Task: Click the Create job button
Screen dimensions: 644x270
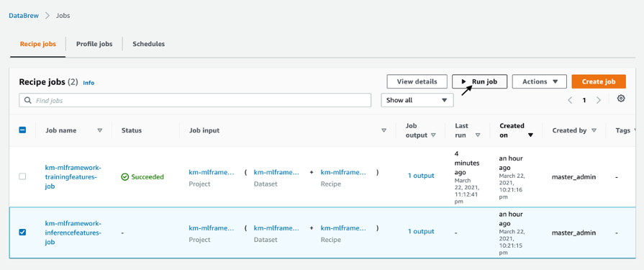Action: click(599, 81)
